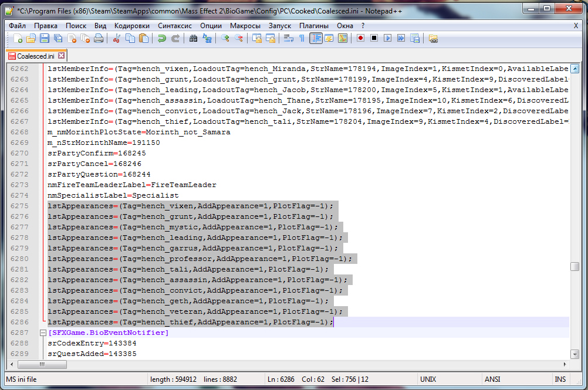Toggle Show All Characters pilcrow icon

pos(302,38)
